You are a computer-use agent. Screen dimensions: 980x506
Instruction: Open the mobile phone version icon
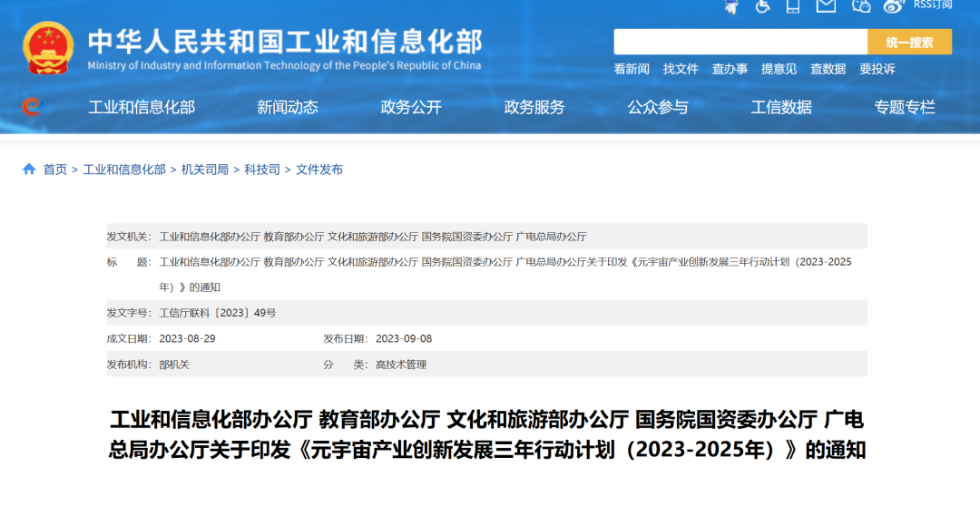tap(793, 5)
